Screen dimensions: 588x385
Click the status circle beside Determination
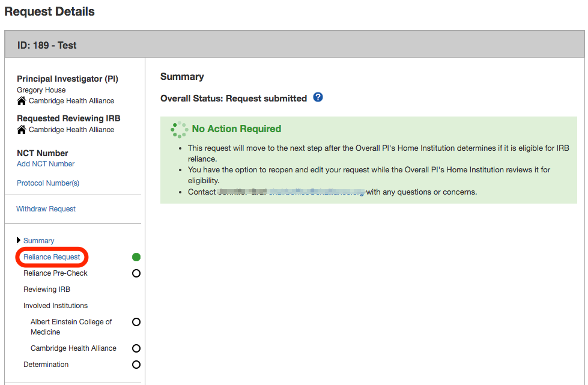(x=136, y=365)
